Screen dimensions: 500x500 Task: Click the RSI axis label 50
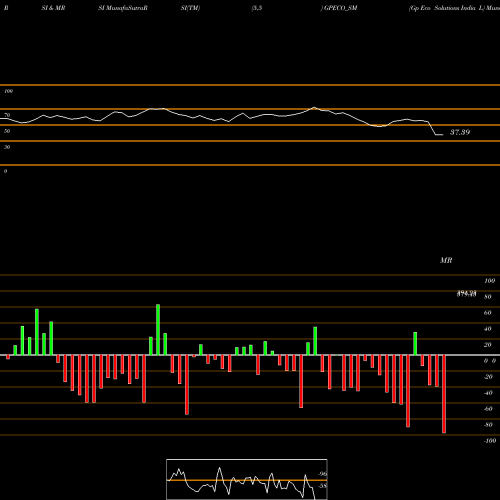click(7, 131)
